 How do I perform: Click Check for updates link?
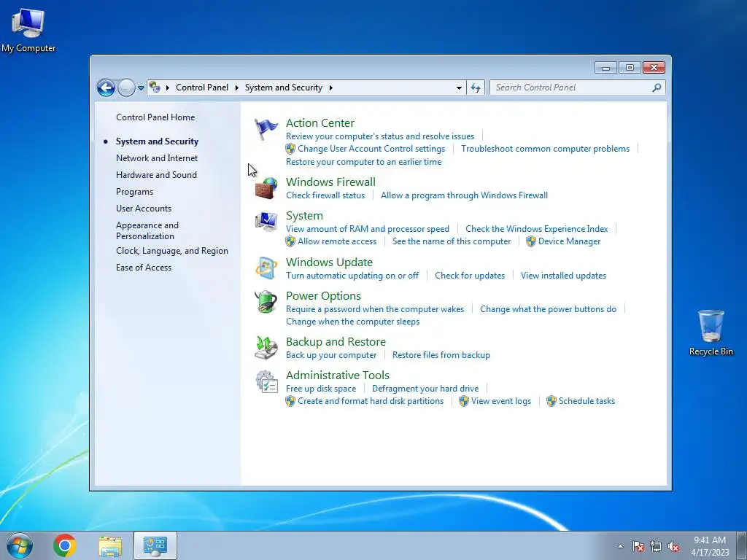tap(470, 275)
